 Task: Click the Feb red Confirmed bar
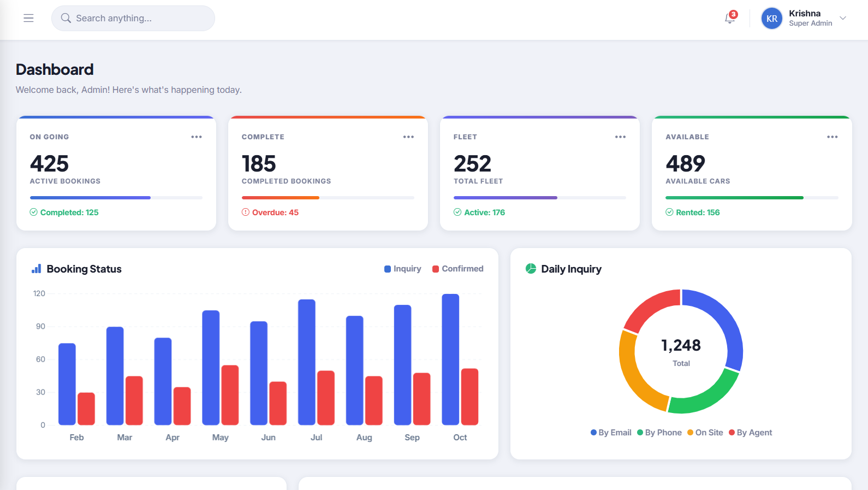pyautogui.click(x=86, y=409)
